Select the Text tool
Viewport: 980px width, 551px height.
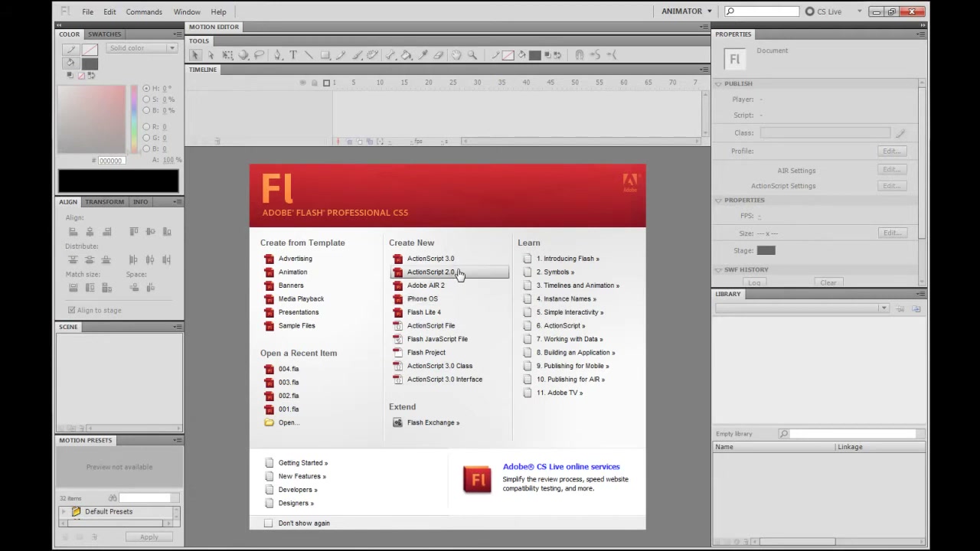click(293, 55)
